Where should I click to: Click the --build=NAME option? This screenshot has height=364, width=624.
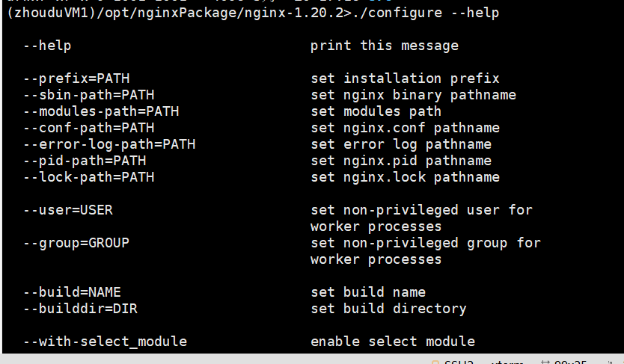pyautogui.click(x=72, y=292)
